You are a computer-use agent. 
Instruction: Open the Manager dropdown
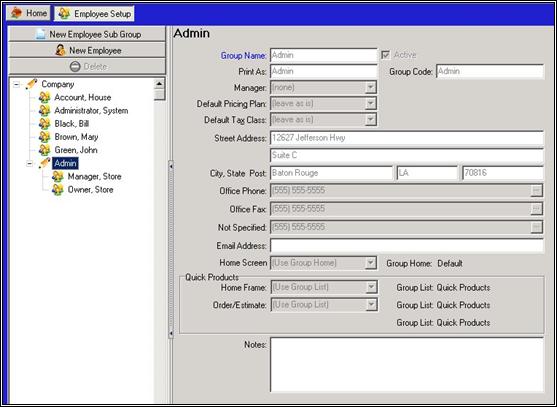point(371,87)
